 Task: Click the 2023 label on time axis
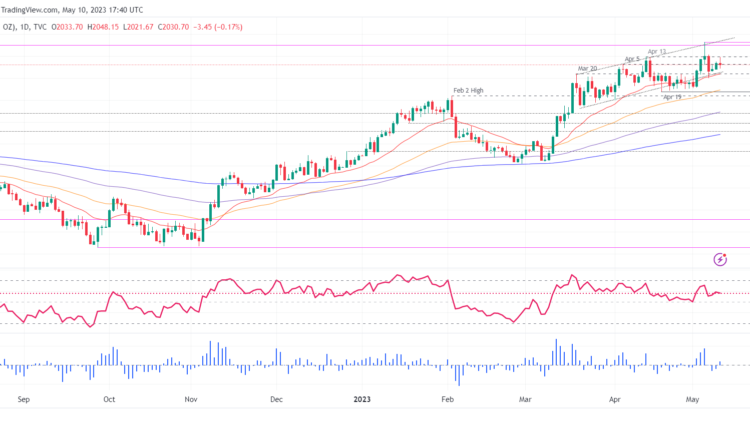coord(362,397)
